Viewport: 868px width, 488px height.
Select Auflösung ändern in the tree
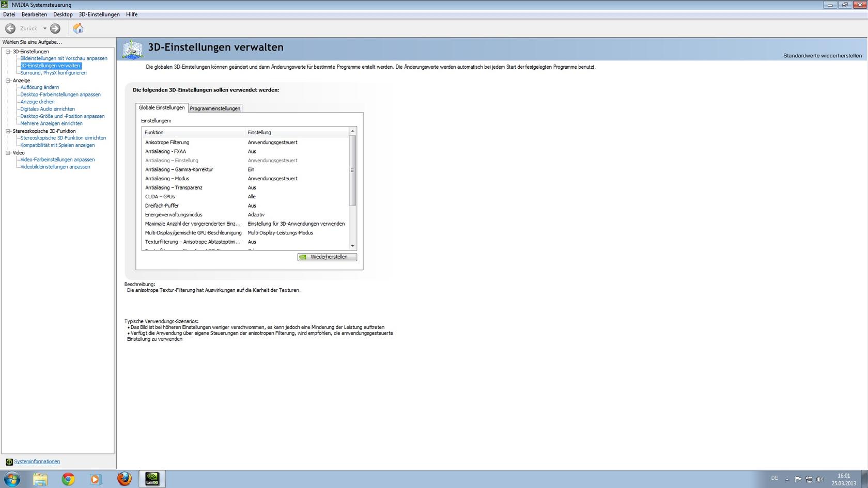point(40,87)
